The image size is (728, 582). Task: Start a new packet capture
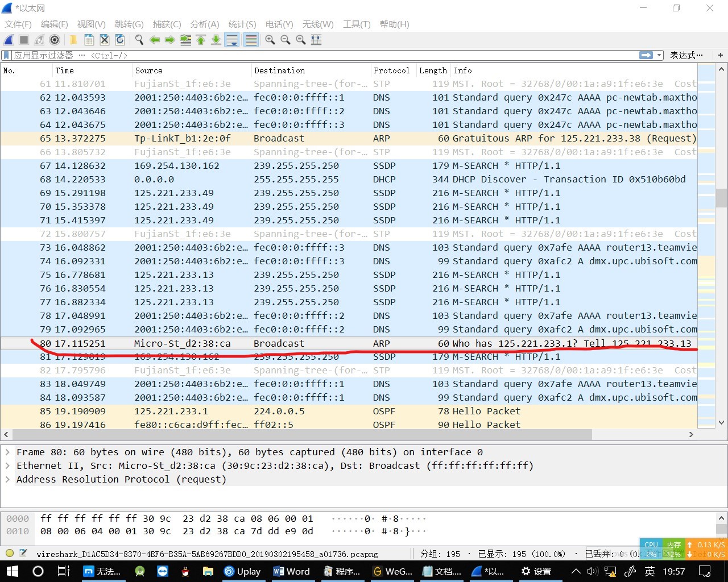(8, 39)
